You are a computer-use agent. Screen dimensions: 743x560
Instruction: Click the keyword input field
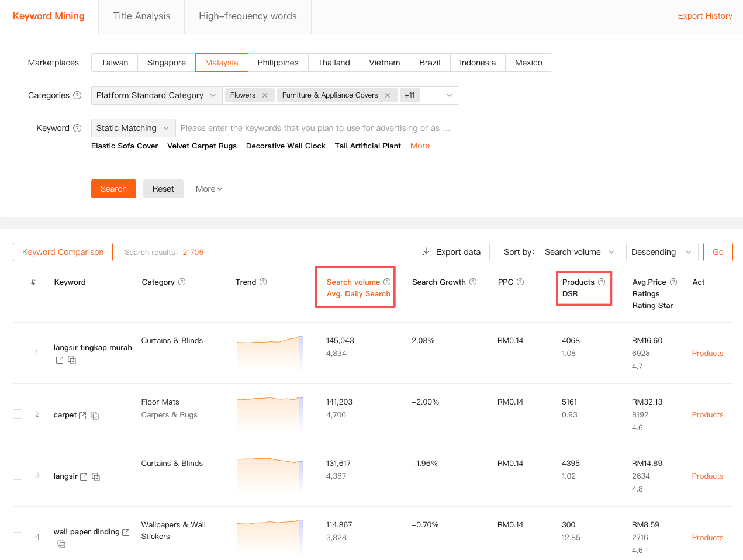tap(316, 128)
